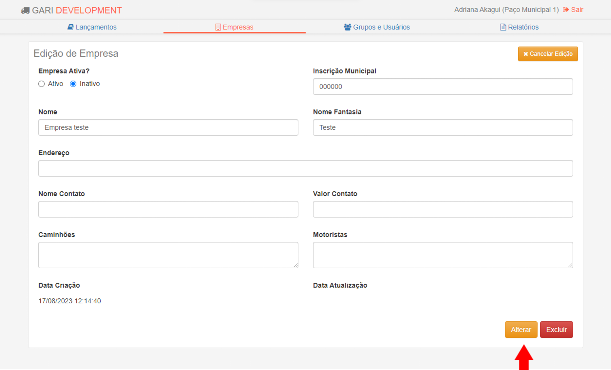Select the Ativo radio button
Image resolution: width=611 pixels, height=370 pixels.
click(x=41, y=84)
